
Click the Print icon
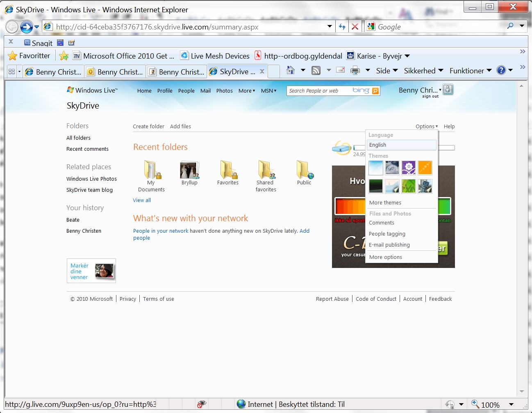point(355,70)
